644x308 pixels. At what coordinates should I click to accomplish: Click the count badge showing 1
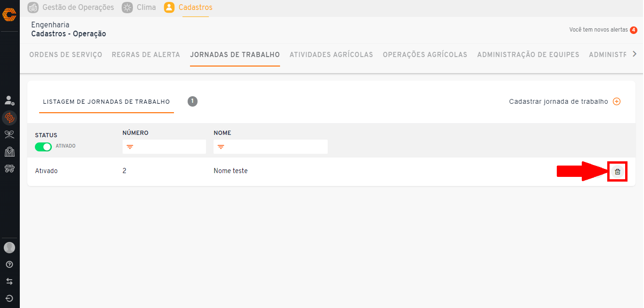click(192, 101)
